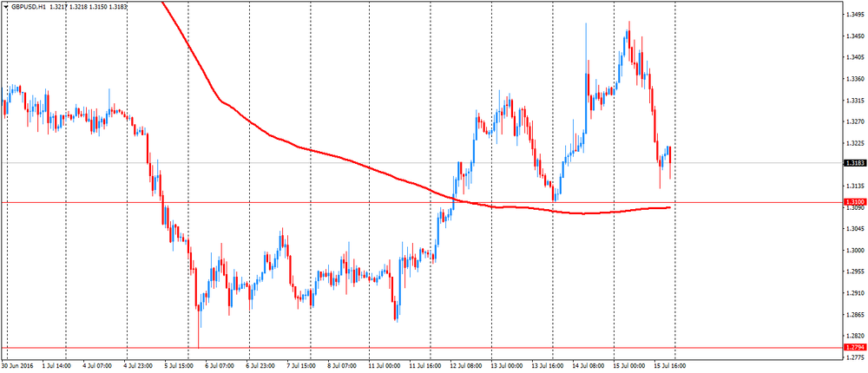Click the 30 Jun 2016 date label
Viewport: 868px width, 373px height.
(x=16, y=366)
